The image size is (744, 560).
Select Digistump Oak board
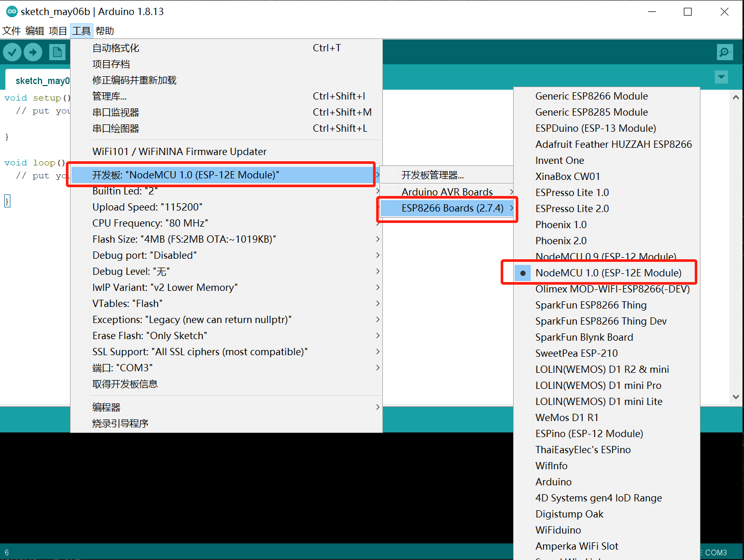pos(607,514)
